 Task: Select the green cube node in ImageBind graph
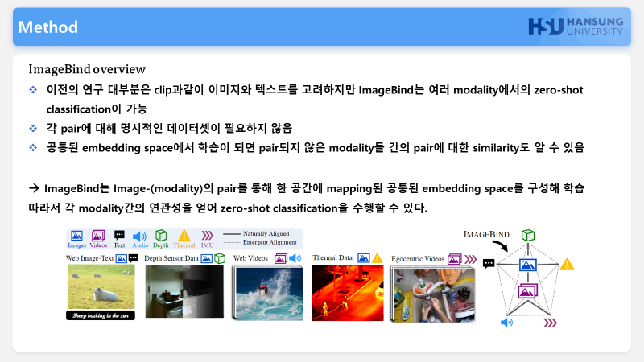[528, 235]
